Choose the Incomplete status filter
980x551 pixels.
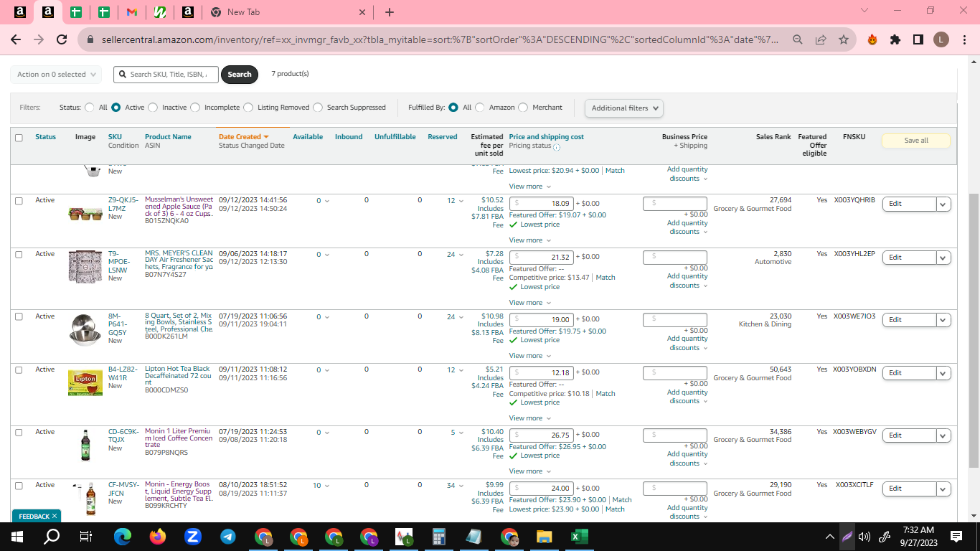pyautogui.click(x=195, y=108)
